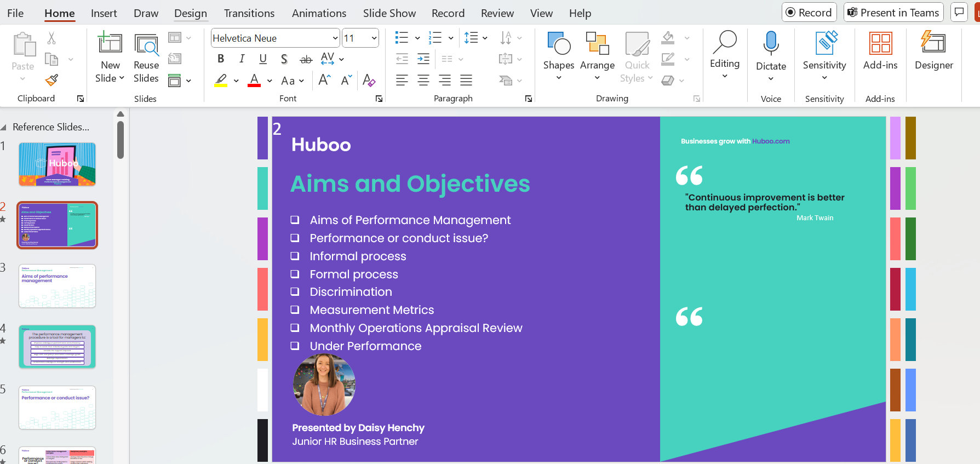
Task: Open the font name dropdown Helvetica Neue
Action: (335, 38)
